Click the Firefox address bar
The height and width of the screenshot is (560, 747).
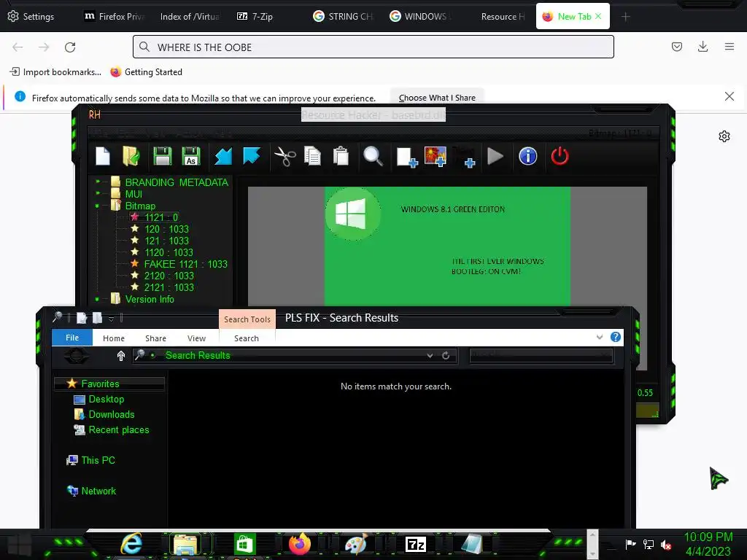click(x=373, y=47)
